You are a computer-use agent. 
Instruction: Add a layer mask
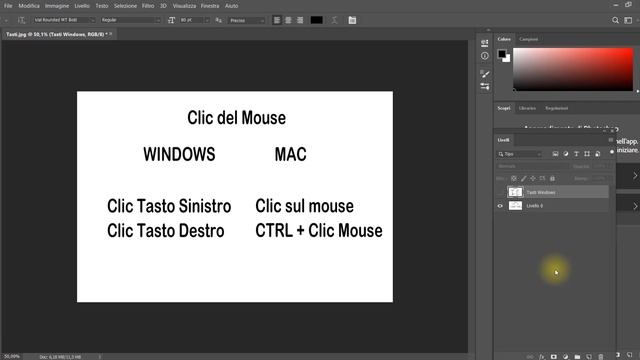[553, 356]
